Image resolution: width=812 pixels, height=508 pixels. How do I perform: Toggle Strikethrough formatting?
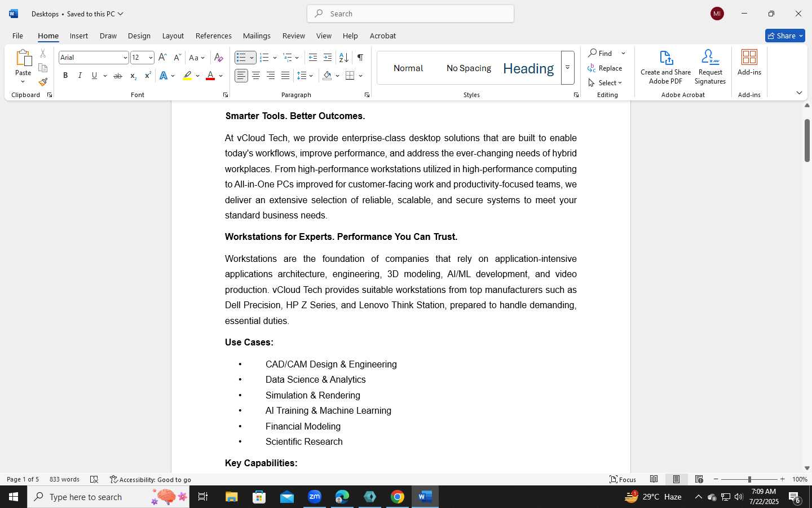pyautogui.click(x=118, y=76)
